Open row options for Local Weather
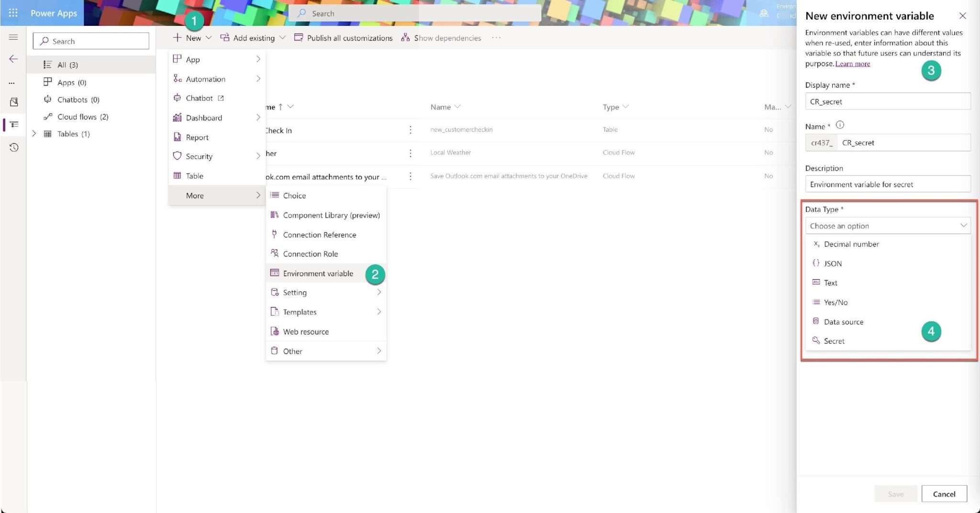980x513 pixels. coord(410,153)
